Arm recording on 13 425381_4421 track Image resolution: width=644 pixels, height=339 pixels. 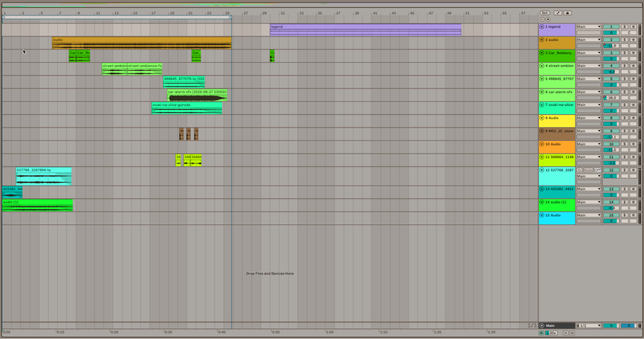[x=633, y=189]
